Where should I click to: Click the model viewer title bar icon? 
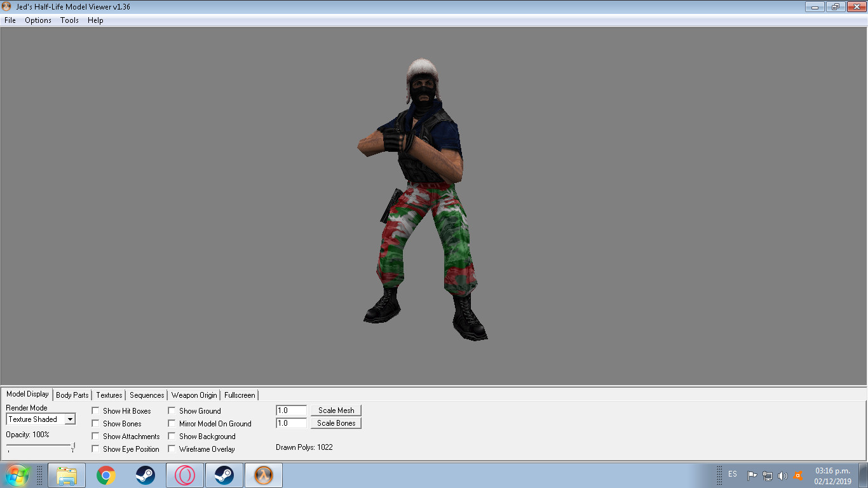click(x=7, y=6)
